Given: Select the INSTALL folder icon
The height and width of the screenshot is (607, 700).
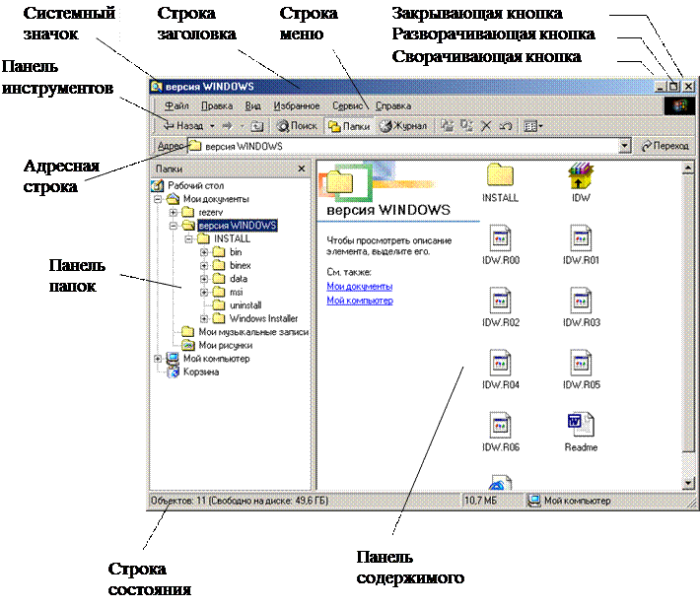Looking at the screenshot, I should tap(500, 175).
